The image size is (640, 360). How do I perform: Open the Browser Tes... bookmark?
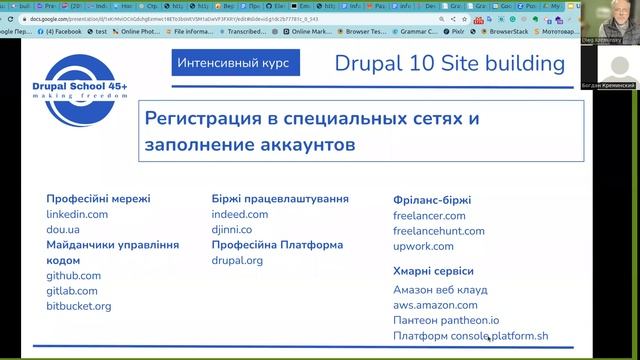tap(362, 31)
